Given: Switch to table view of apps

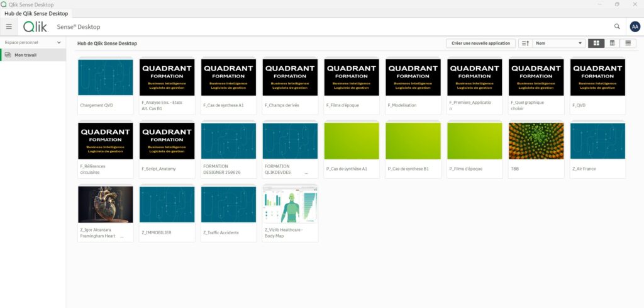Looking at the screenshot, I should coord(612,43).
